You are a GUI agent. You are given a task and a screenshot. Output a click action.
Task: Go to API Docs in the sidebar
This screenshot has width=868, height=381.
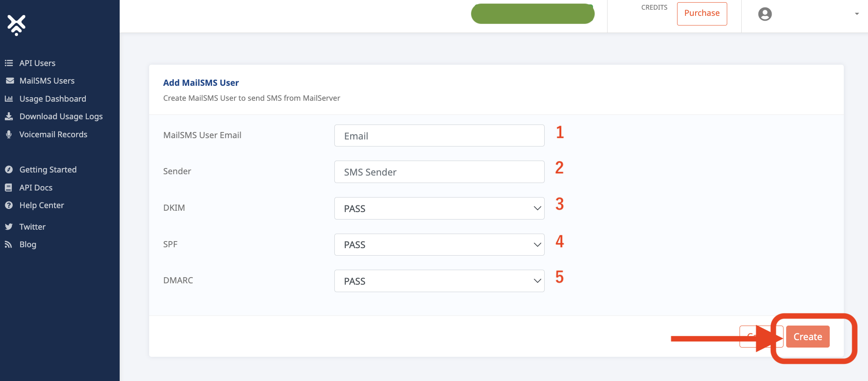(x=36, y=187)
